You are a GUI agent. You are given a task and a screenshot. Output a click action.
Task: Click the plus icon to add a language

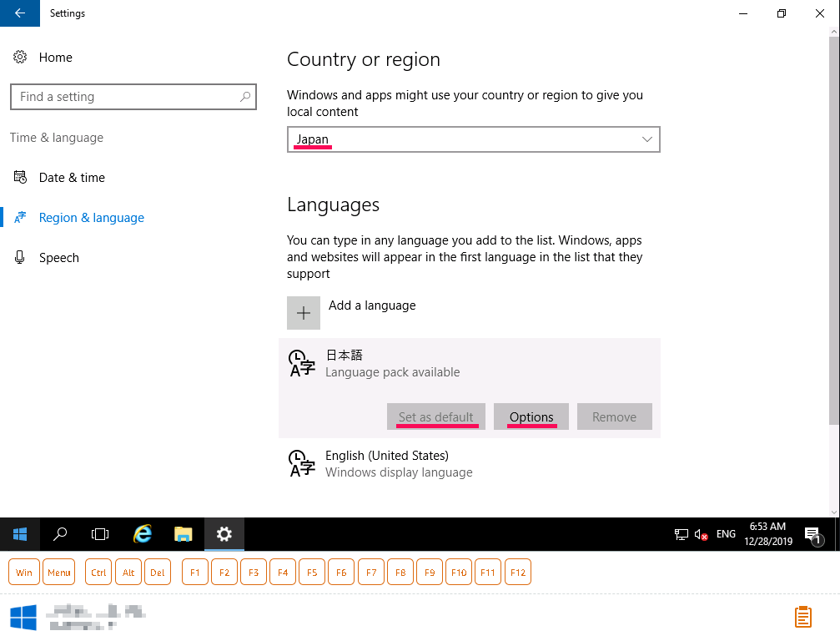[303, 313]
